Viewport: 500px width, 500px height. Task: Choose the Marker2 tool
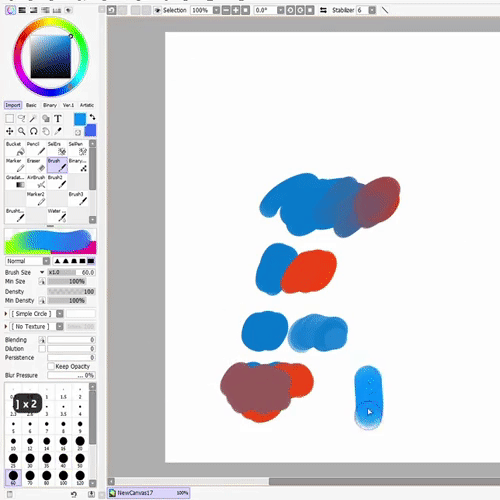point(36,198)
